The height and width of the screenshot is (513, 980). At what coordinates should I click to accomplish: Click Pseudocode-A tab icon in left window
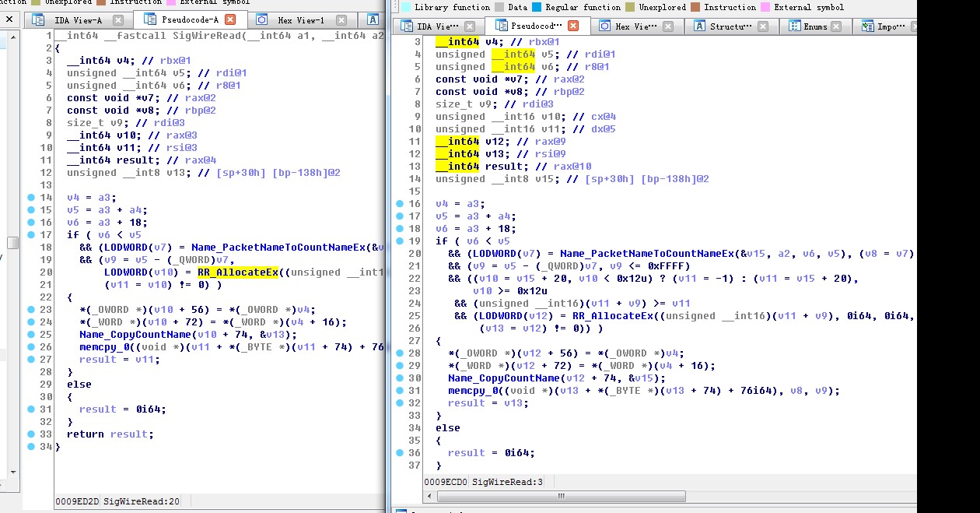(150, 19)
